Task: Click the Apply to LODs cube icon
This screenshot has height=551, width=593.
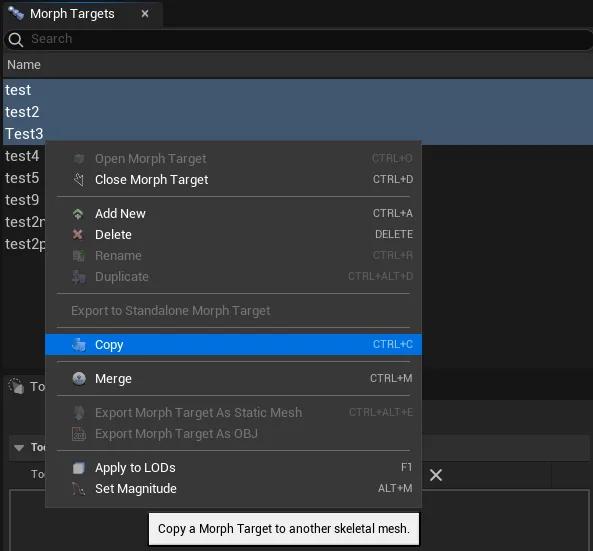Action: pos(79,468)
